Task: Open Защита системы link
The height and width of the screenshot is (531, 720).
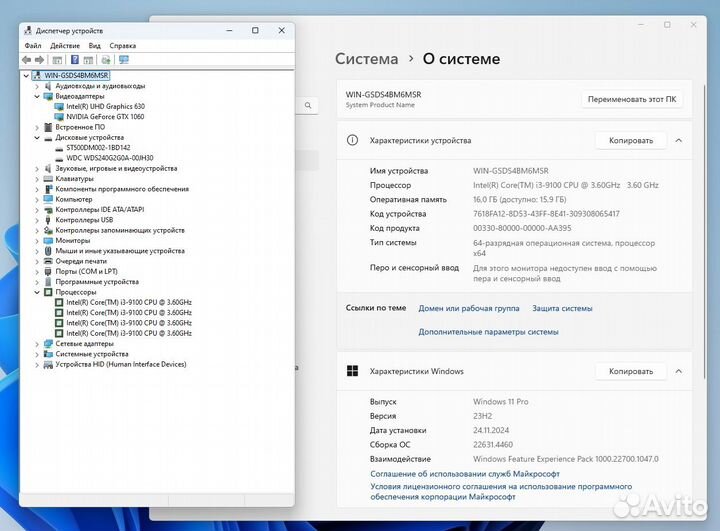Action: pyautogui.click(x=562, y=308)
